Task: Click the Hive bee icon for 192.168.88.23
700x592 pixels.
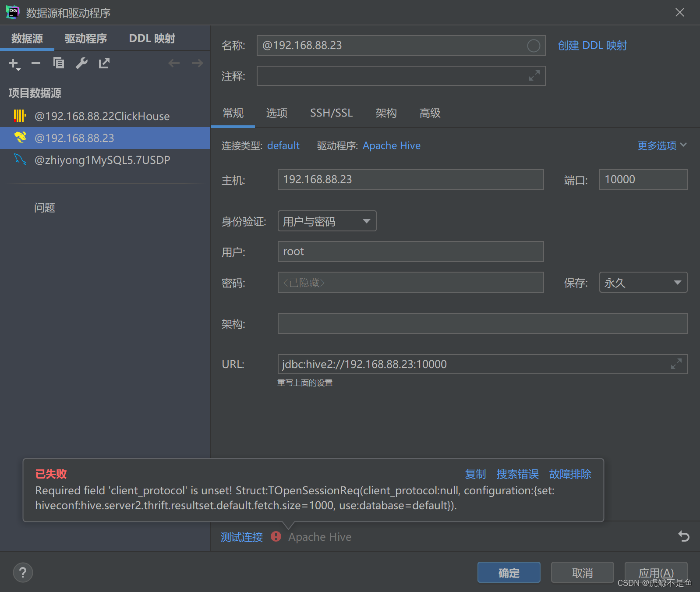Action: pos(20,138)
